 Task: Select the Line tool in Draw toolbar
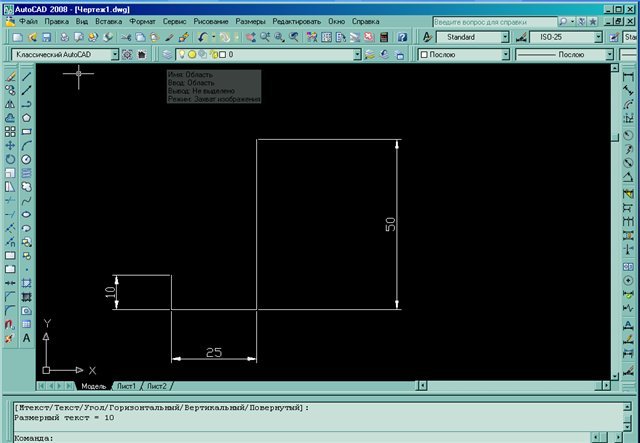pyautogui.click(x=26, y=75)
